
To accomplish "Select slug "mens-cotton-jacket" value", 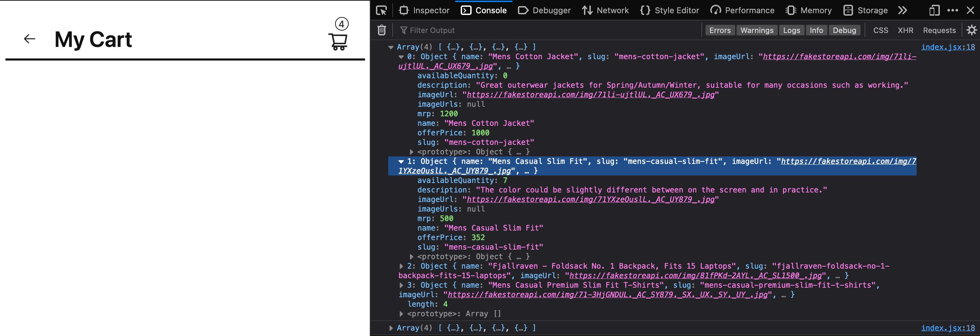I will (489, 142).
